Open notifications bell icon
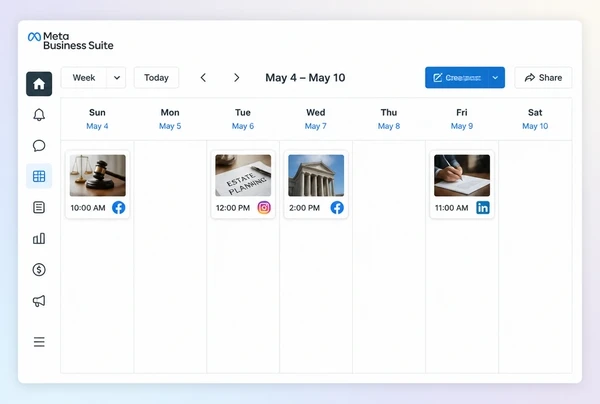This screenshot has height=404, width=600. pyautogui.click(x=39, y=115)
